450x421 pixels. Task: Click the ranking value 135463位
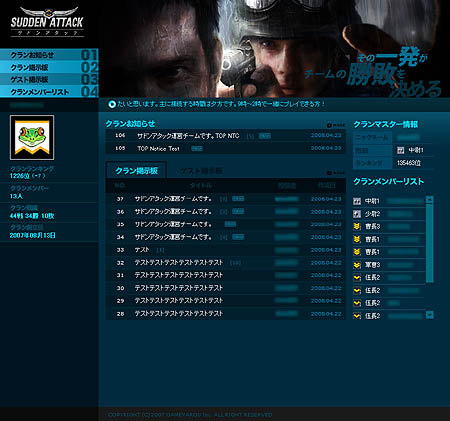tap(409, 163)
